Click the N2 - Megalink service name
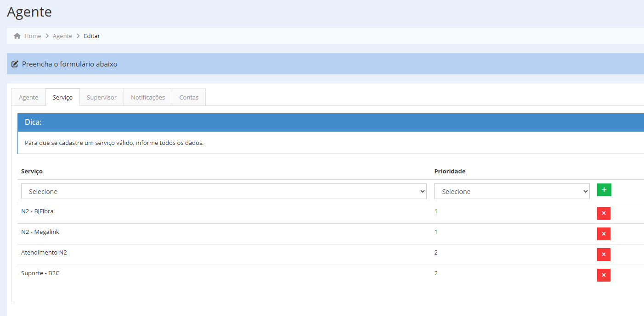The width and height of the screenshot is (644, 316). pyautogui.click(x=40, y=232)
